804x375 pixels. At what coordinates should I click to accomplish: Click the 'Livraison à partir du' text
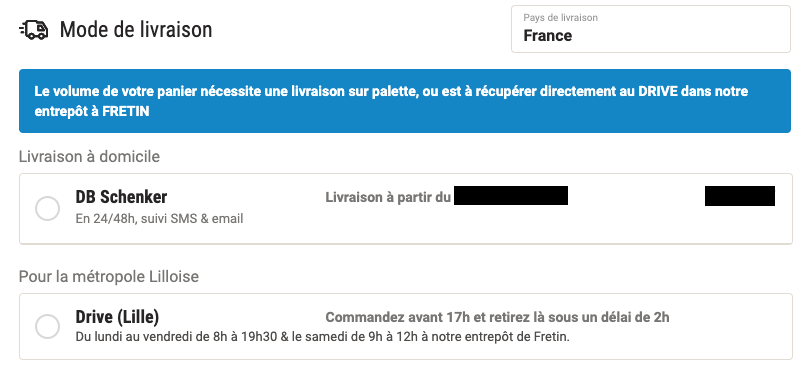click(x=388, y=198)
